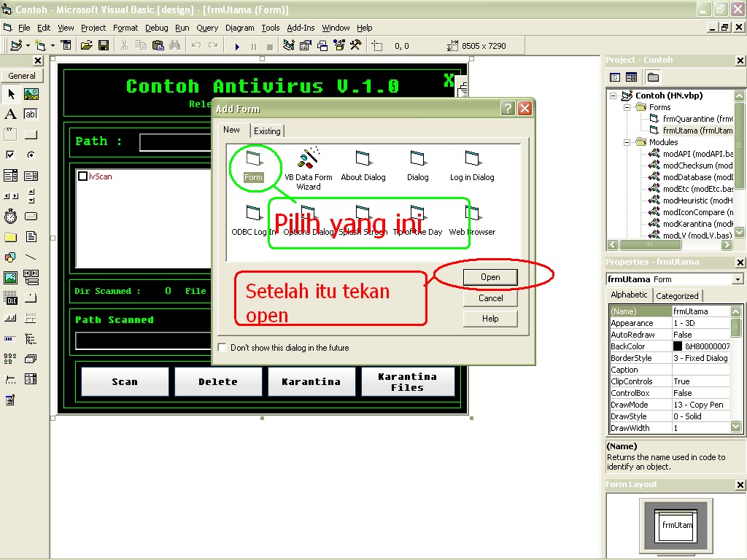Open the Add-Ins menu
747x560 pixels.
click(x=301, y=28)
